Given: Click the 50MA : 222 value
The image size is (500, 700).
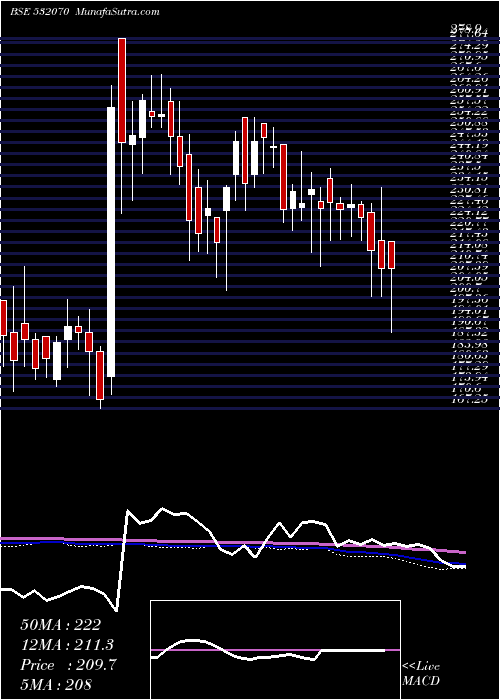Looking at the screenshot, I should 60,625.
